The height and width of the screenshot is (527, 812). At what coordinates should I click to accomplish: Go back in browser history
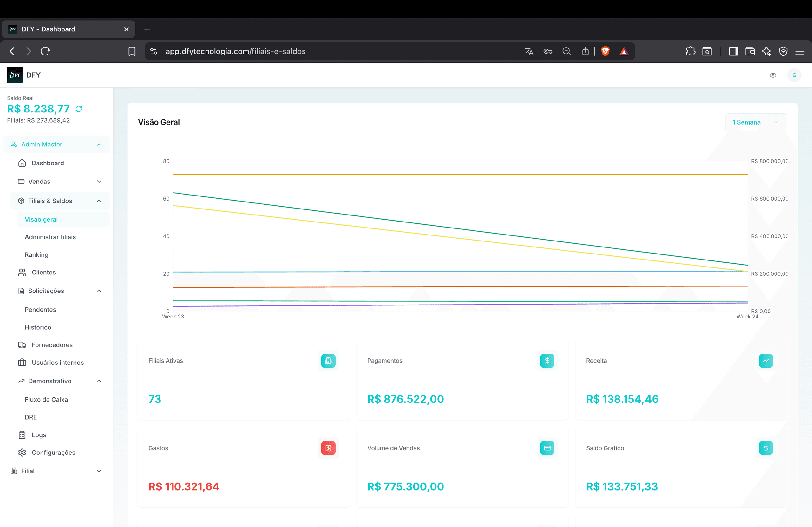(12, 51)
